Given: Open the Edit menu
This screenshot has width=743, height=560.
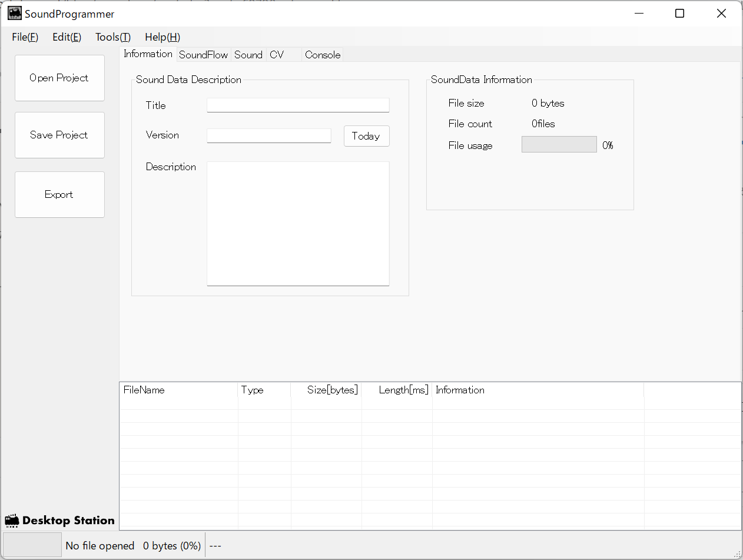Looking at the screenshot, I should tap(67, 37).
